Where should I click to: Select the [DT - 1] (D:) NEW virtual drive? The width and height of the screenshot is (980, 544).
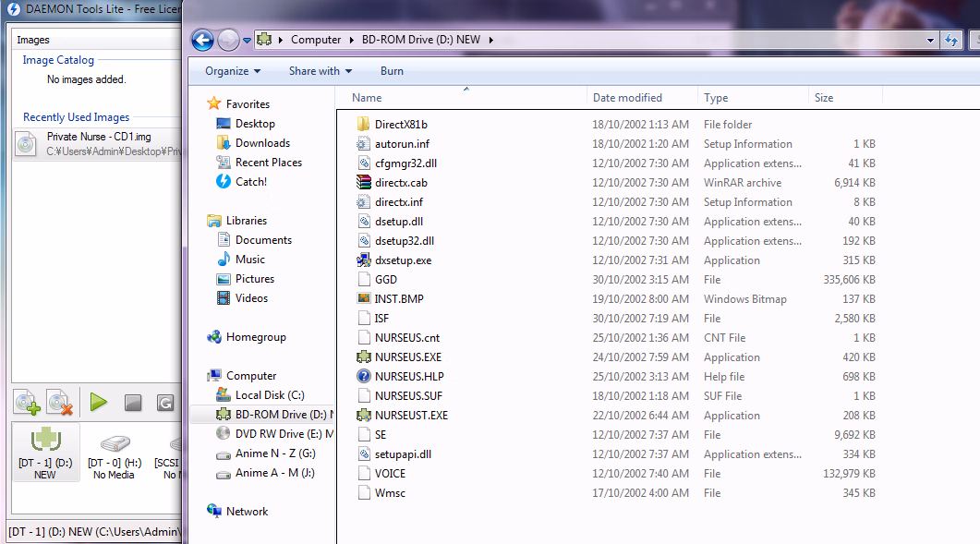(x=45, y=452)
